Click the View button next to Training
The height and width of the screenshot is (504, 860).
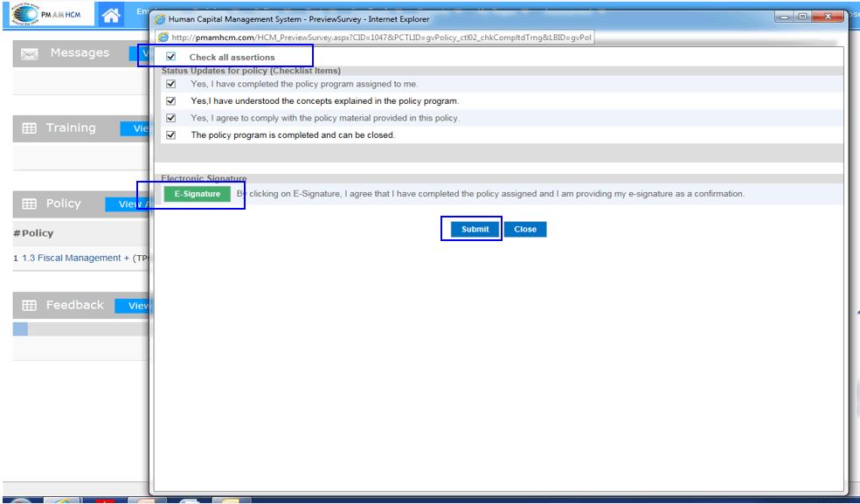[138, 128]
